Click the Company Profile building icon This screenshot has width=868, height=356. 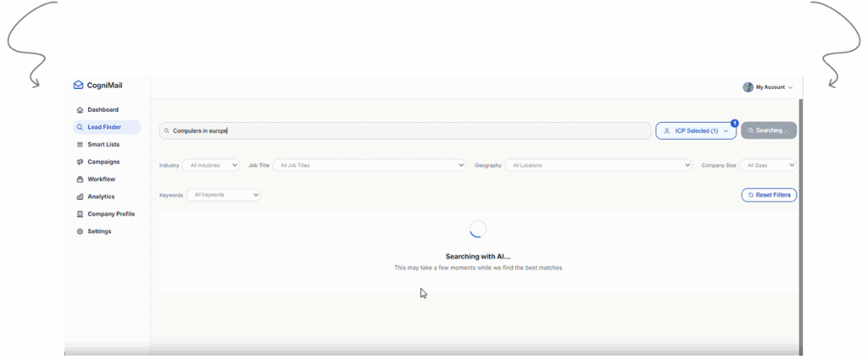[x=80, y=214]
